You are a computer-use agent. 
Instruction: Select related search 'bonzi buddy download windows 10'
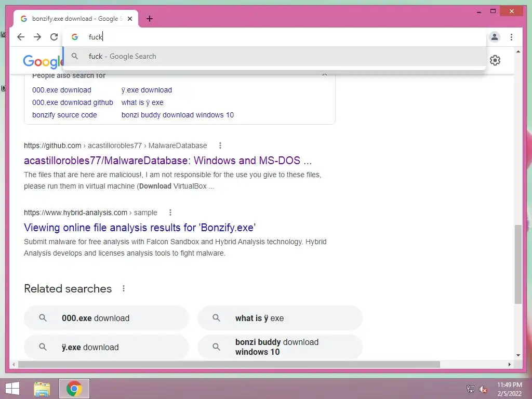tap(280, 347)
